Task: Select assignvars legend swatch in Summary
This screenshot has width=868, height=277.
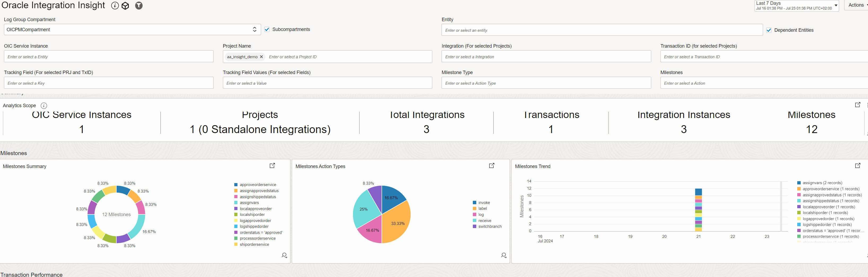Action: [236, 203]
